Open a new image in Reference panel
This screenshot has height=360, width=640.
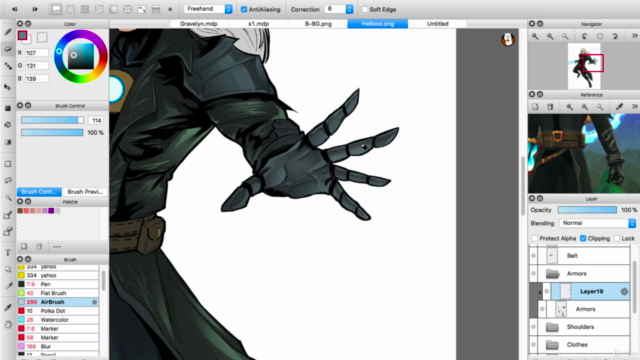(x=535, y=107)
